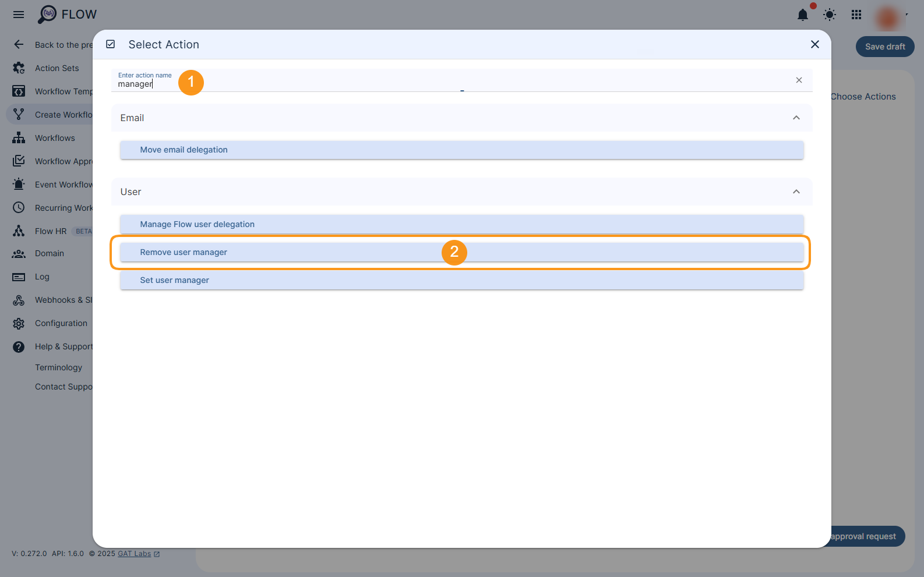Open the hamburger navigation menu
924x577 pixels.
(x=19, y=15)
